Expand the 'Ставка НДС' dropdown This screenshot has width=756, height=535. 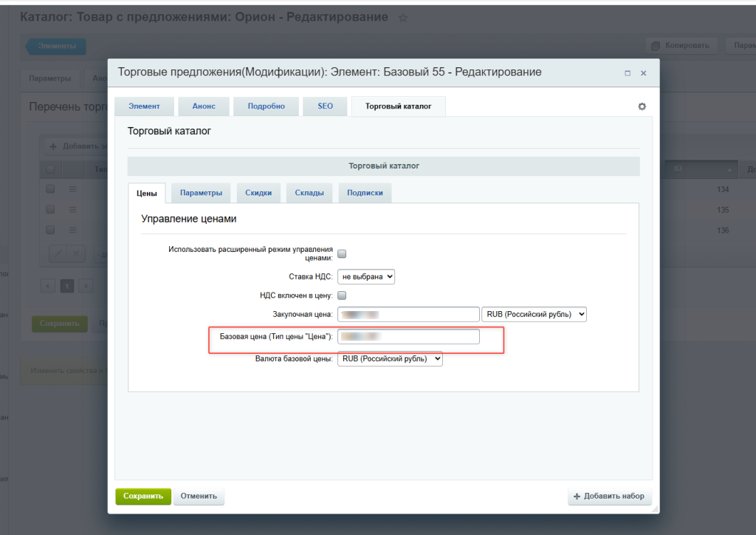tap(366, 276)
